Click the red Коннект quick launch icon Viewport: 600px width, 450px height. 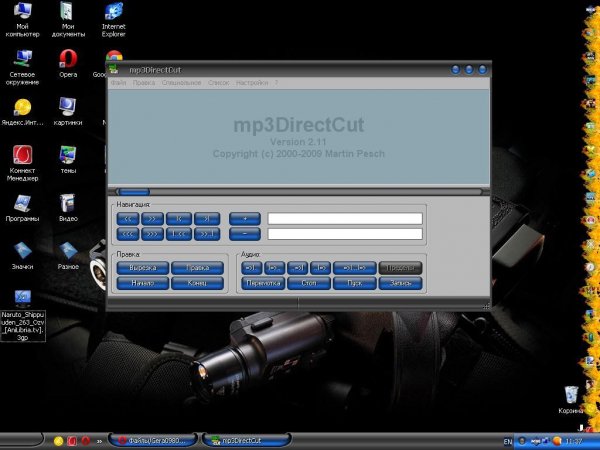72,441
